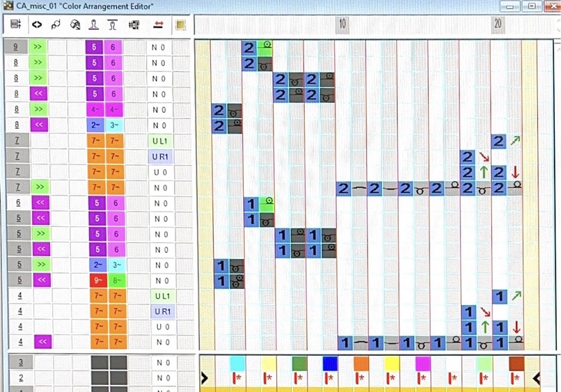The width and height of the screenshot is (561, 392).
Task: Click the 'N 0' cell in row 9
Action: click(x=159, y=47)
